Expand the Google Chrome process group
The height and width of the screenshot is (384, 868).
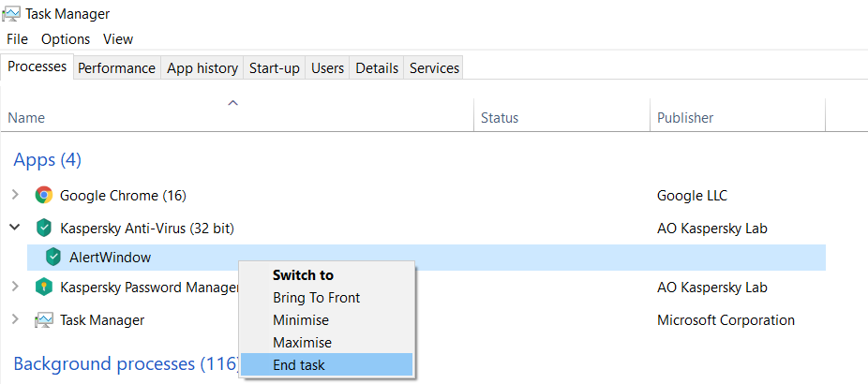pyautogui.click(x=15, y=196)
